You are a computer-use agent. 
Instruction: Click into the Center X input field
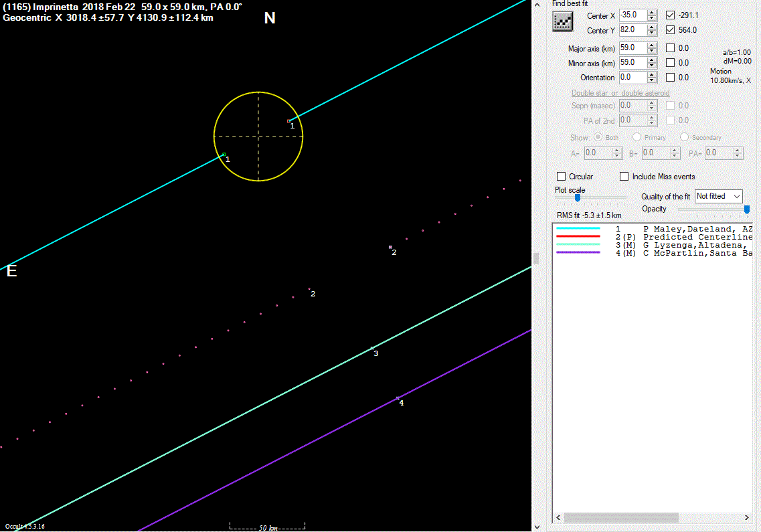632,15
